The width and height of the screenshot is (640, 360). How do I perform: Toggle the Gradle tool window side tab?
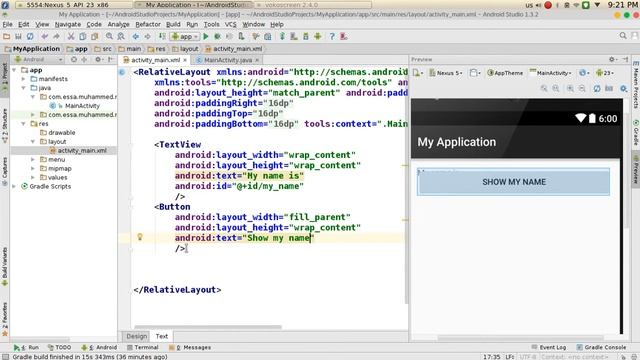pyautogui.click(x=636, y=133)
